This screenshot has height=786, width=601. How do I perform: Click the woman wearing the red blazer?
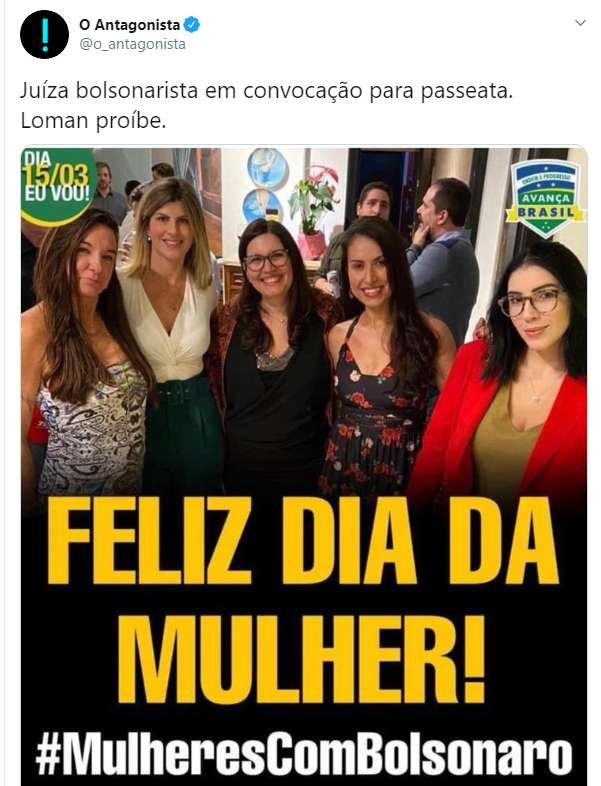click(505, 371)
